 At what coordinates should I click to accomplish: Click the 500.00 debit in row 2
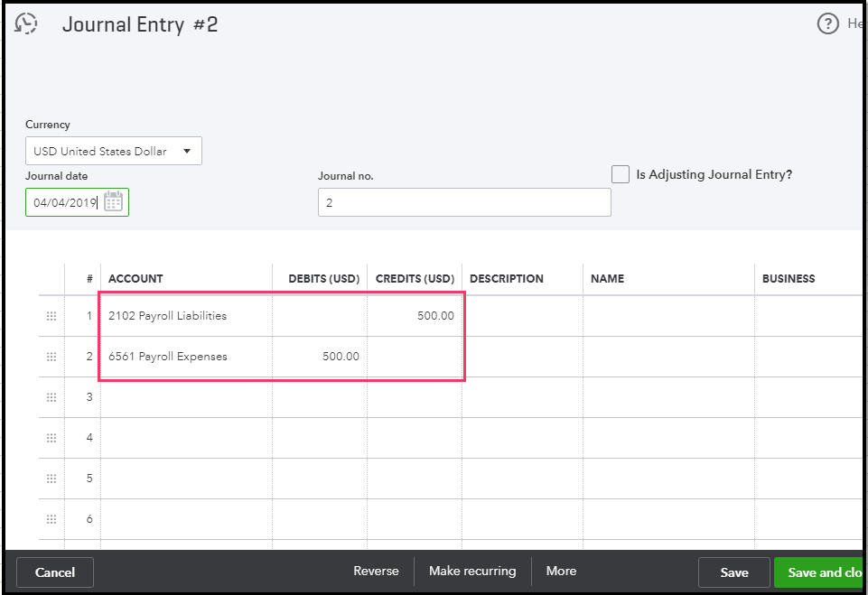320,357
